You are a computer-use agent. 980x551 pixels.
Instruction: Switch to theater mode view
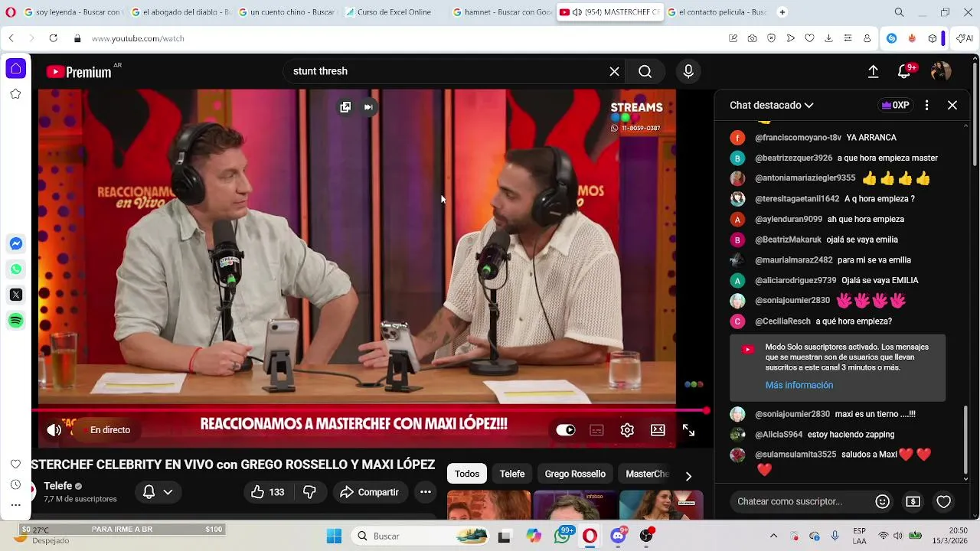(658, 430)
